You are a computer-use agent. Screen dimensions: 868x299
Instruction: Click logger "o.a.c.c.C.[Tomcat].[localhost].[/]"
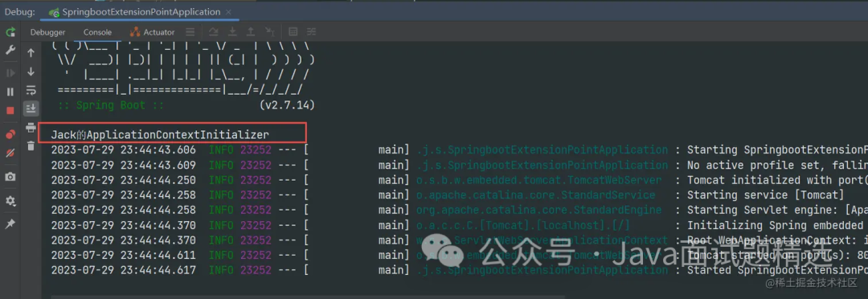[x=523, y=225]
